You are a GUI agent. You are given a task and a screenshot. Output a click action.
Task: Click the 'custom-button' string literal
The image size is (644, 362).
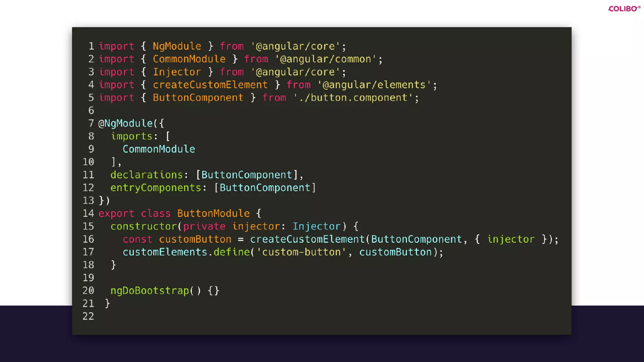[x=302, y=252]
